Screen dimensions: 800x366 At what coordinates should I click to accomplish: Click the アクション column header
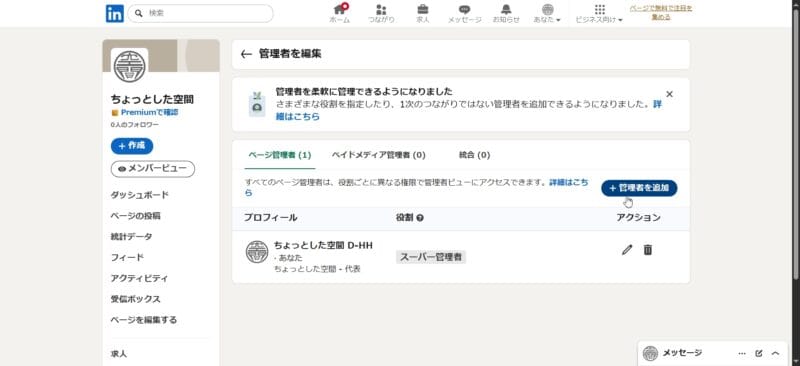click(x=638, y=218)
